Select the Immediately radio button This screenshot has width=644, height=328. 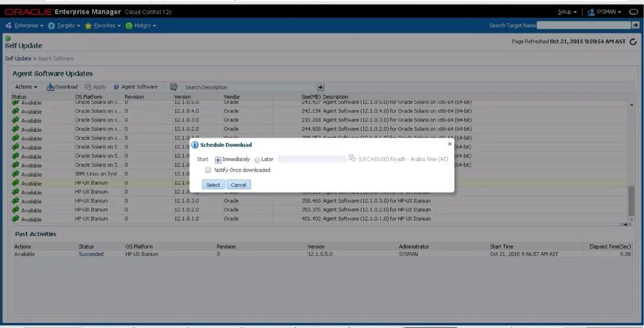[218, 160]
